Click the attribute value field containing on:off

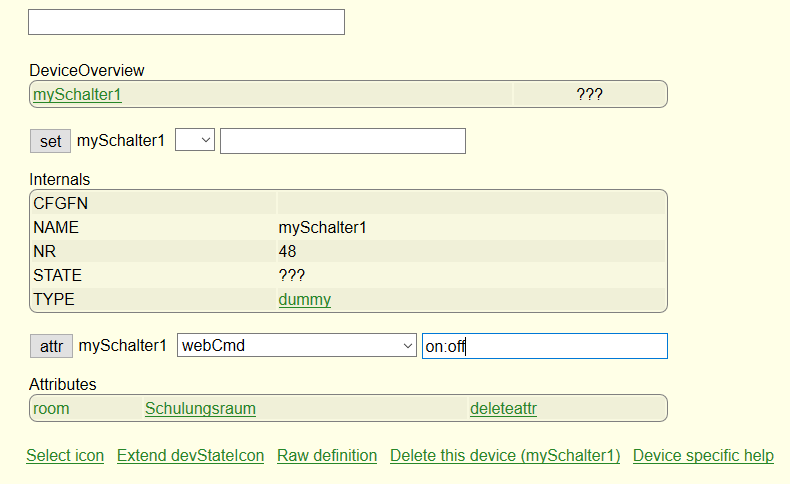(545, 346)
